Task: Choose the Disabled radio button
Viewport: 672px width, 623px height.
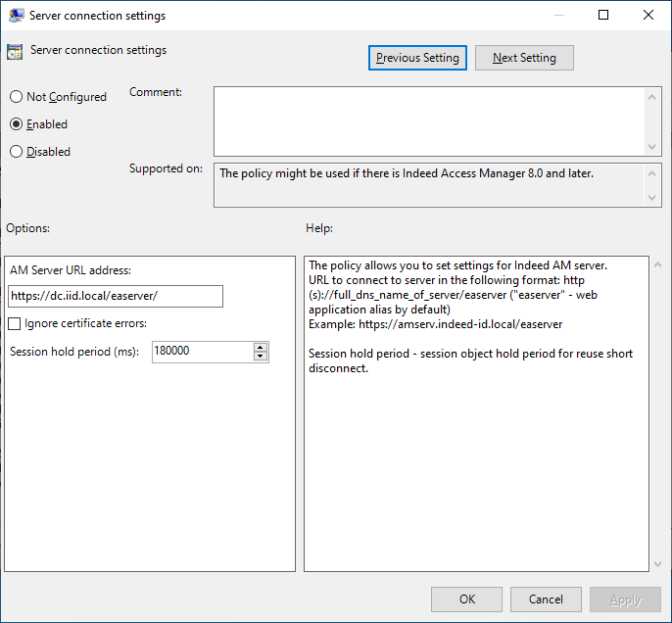Action: point(16,152)
